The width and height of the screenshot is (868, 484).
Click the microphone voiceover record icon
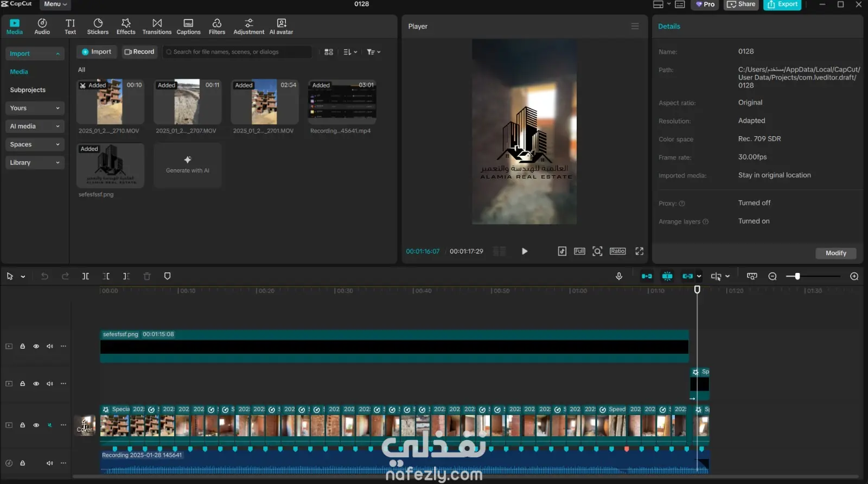point(619,276)
